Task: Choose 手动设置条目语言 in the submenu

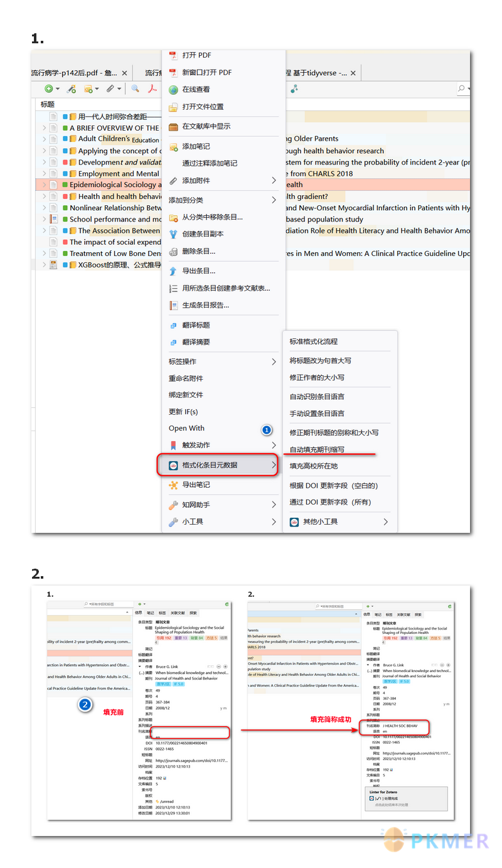Action: 317,413
